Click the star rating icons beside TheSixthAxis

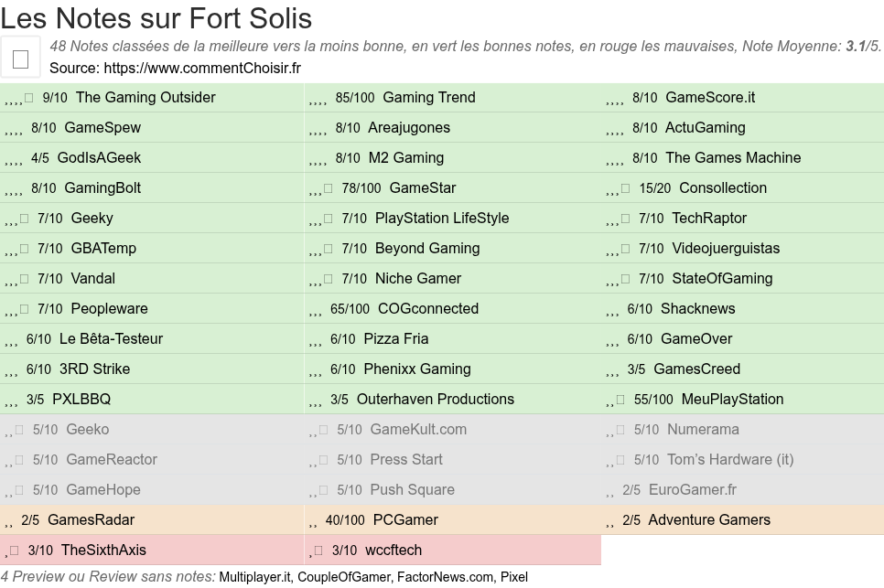pyautogui.click(x=12, y=551)
